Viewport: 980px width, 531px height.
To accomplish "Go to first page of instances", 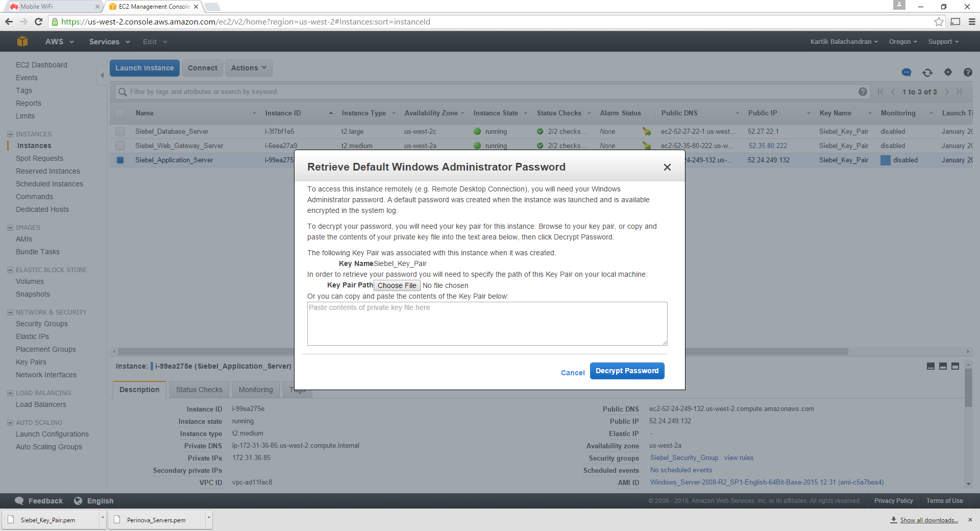I will (880, 92).
